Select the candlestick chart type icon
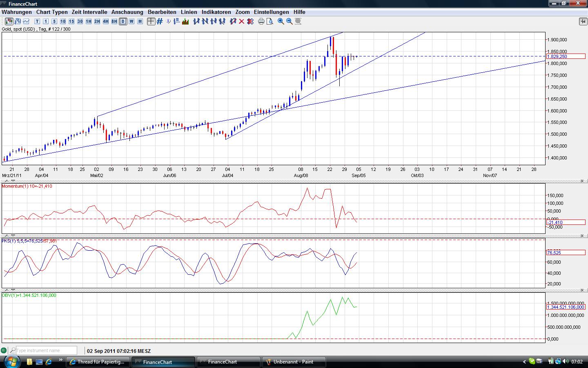This screenshot has height=368, width=588. (9, 21)
